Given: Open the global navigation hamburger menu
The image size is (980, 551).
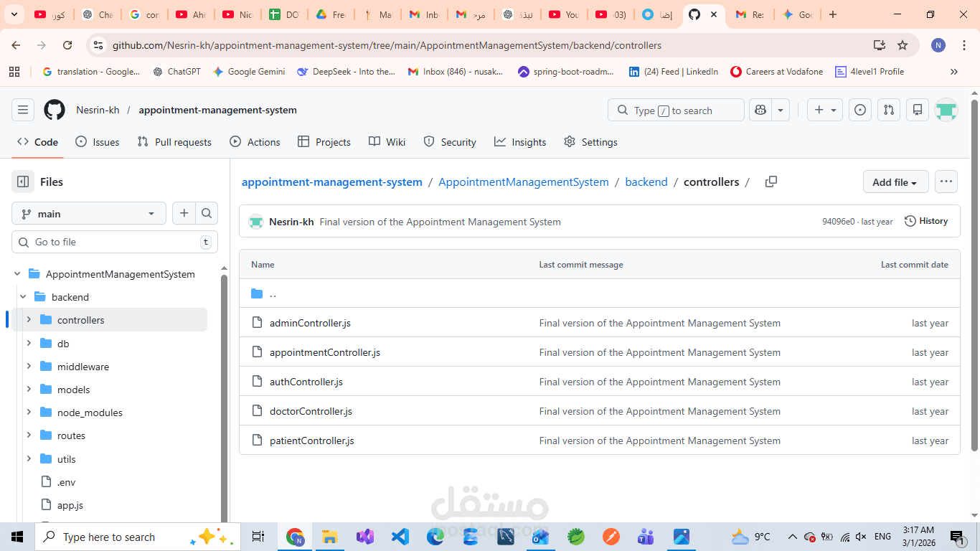Looking at the screenshot, I should tap(23, 109).
